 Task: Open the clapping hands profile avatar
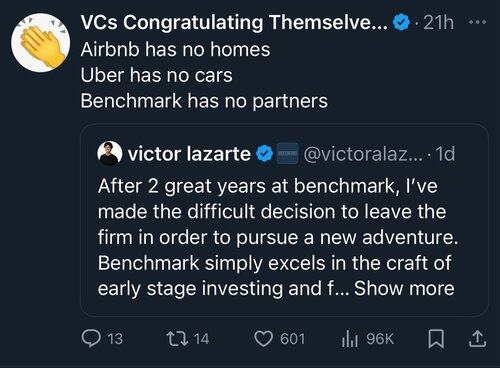[x=41, y=43]
